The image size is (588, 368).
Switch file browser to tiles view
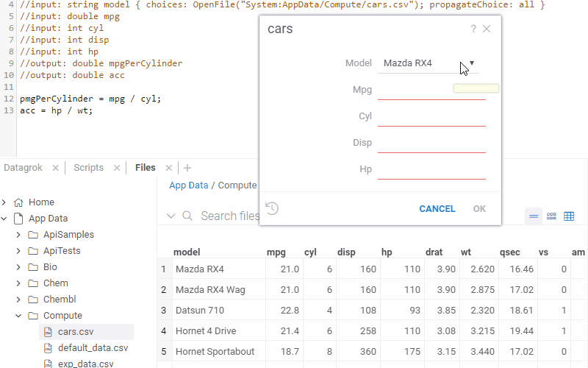(x=551, y=216)
